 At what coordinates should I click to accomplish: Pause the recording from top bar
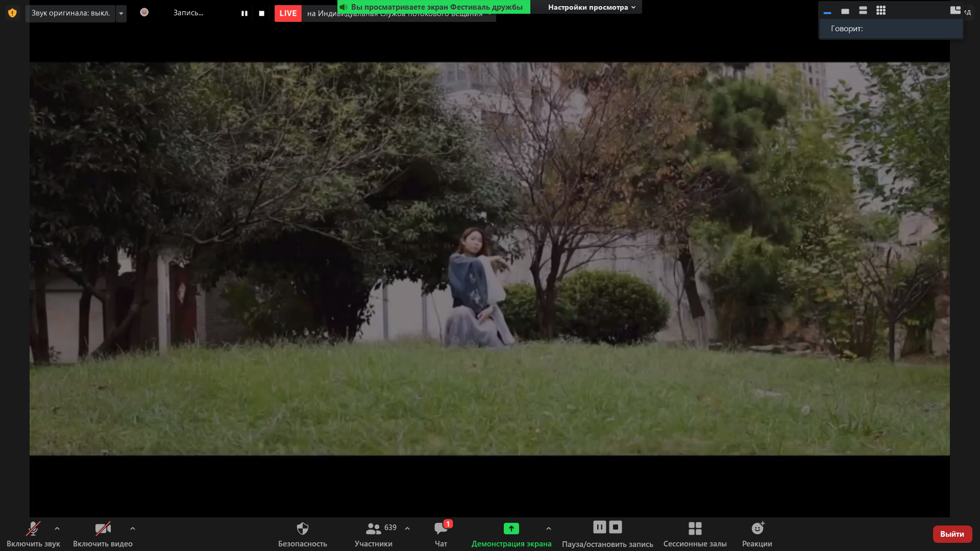pos(244,14)
